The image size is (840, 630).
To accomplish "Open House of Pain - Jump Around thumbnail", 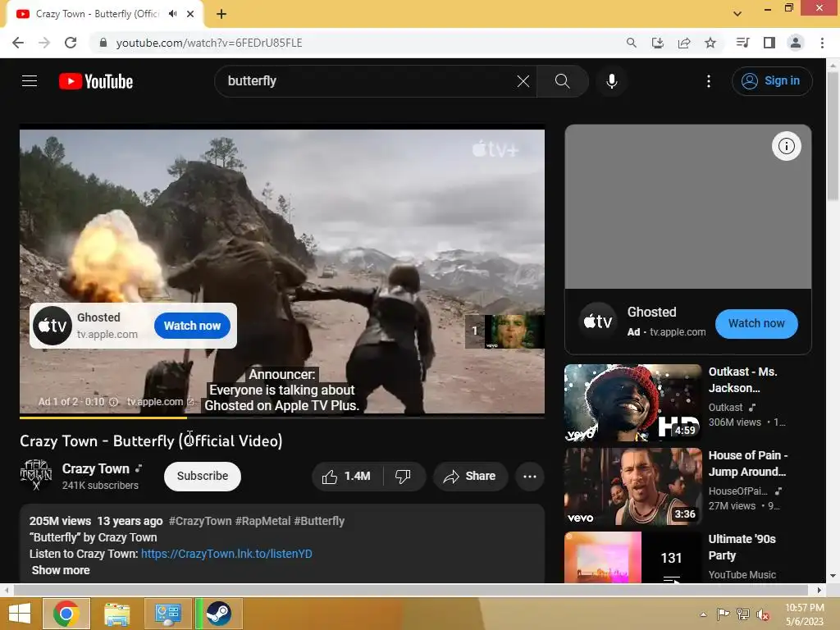I will [632, 486].
